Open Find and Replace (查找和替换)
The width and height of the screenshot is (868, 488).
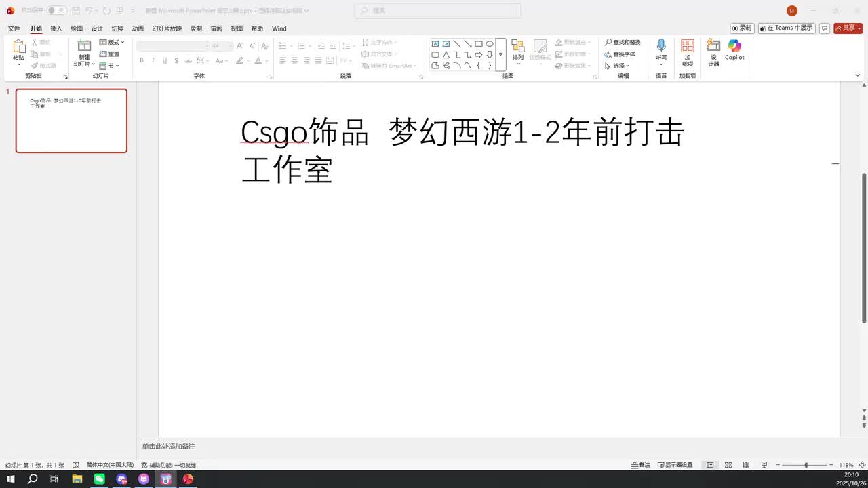click(x=623, y=43)
